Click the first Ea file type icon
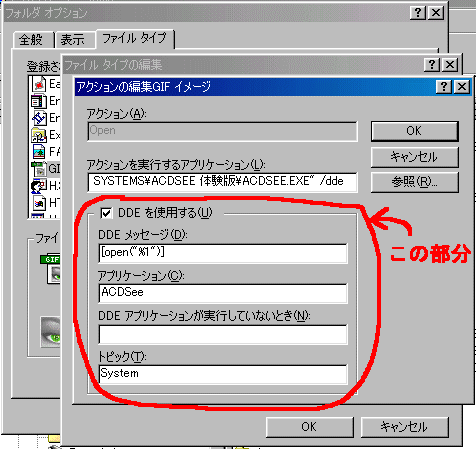 [39, 84]
